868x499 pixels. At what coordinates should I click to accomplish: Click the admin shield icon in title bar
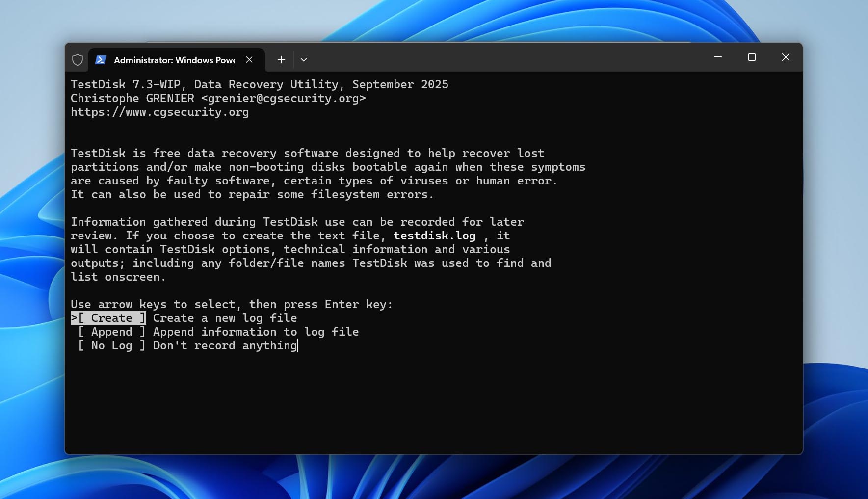(x=78, y=60)
